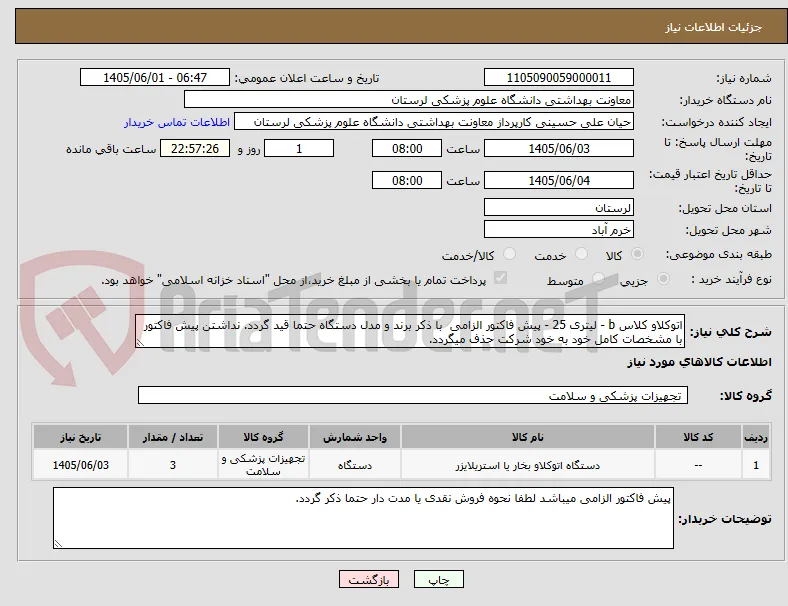Click delivery city field خرم آباد
This screenshot has width=788, height=606.
559,229
